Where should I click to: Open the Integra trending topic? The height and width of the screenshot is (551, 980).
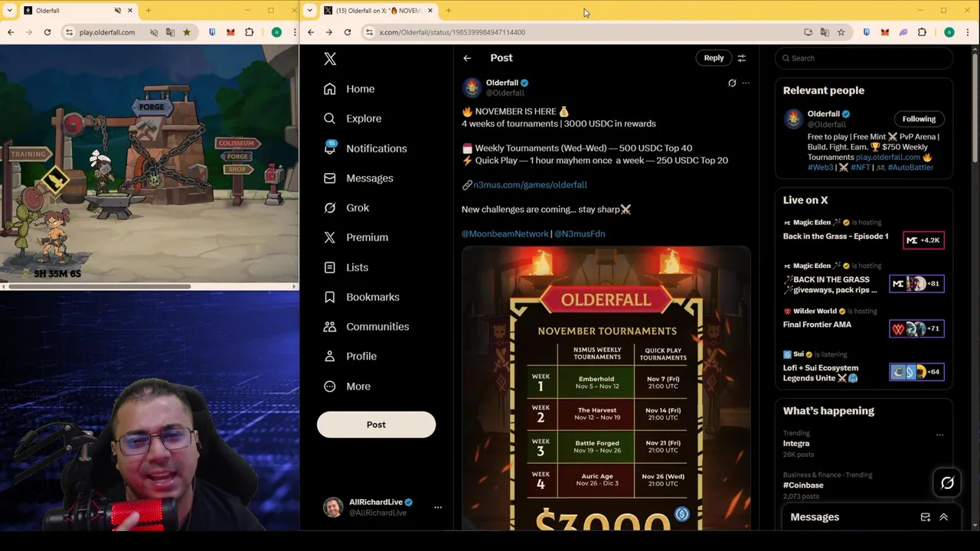pyautogui.click(x=796, y=443)
